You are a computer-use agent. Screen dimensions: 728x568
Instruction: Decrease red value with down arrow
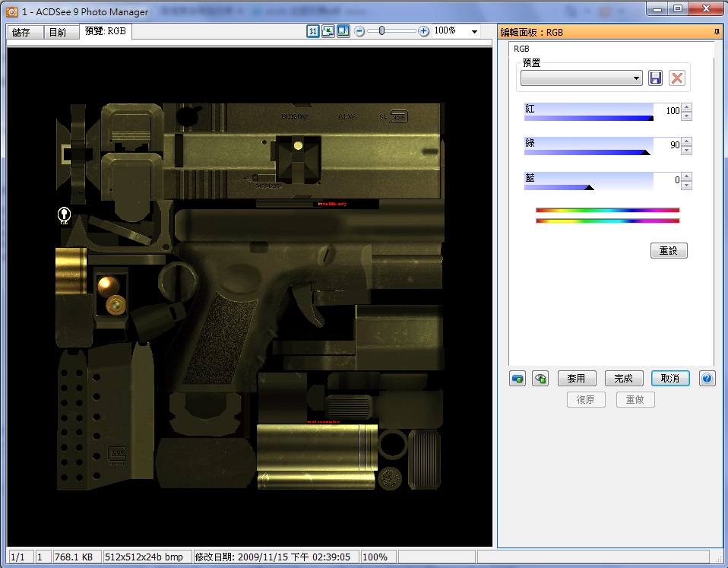[x=687, y=116]
